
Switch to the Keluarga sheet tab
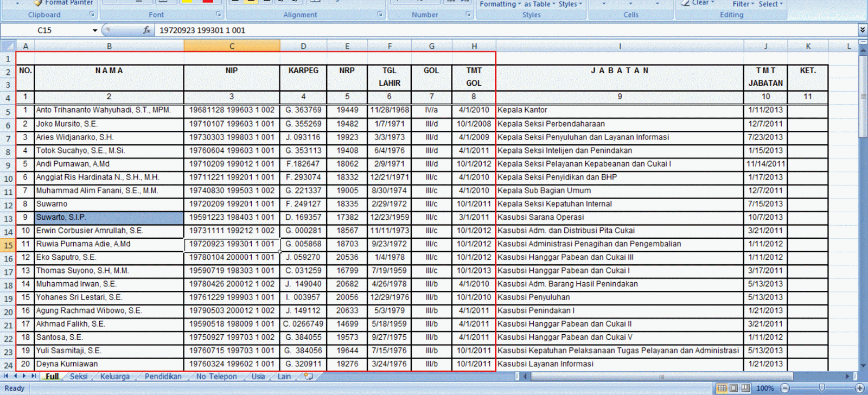coord(115,376)
